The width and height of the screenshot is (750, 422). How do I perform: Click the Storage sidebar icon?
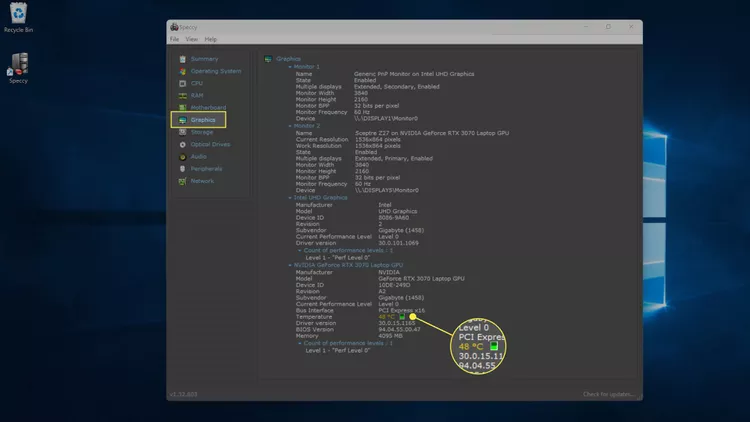182,132
